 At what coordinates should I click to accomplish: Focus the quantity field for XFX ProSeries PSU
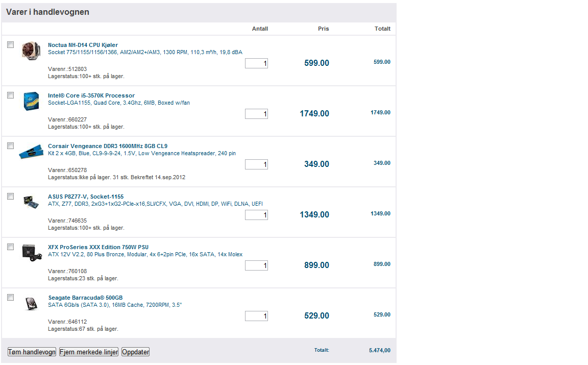point(257,265)
